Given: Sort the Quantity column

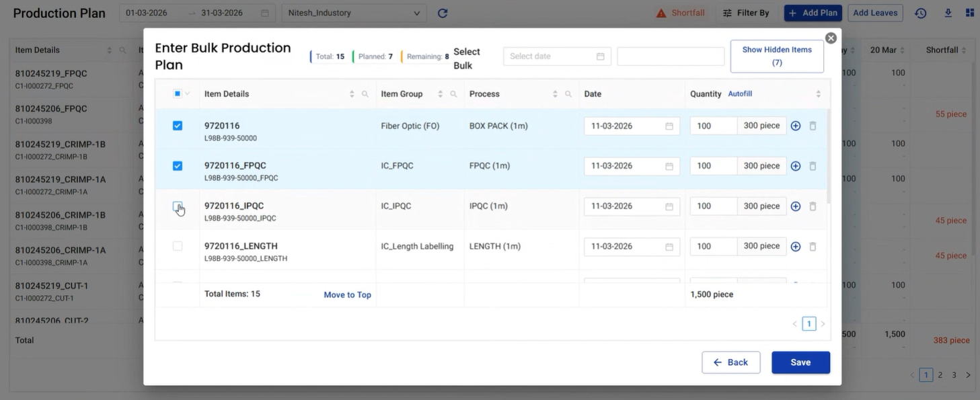Looking at the screenshot, I should 818,94.
